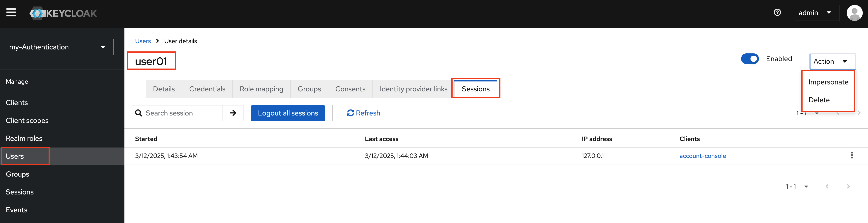
Task: Click the previous page arrow in bottom pagination
Action: click(x=827, y=186)
